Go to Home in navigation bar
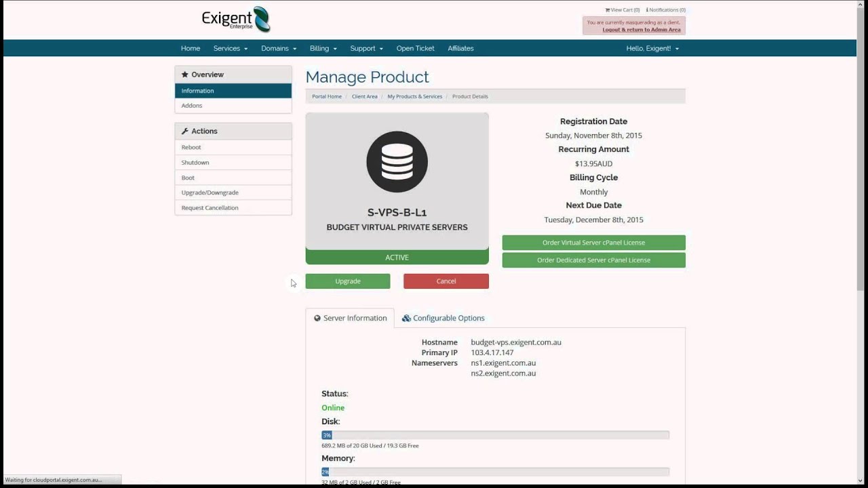The height and width of the screenshot is (488, 868). coord(191,48)
